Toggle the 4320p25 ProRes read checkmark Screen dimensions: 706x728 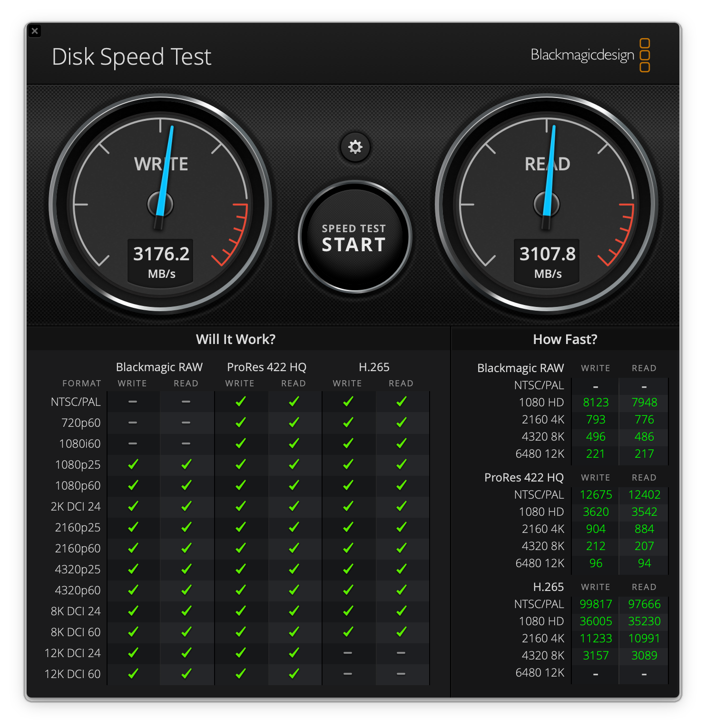[294, 569]
